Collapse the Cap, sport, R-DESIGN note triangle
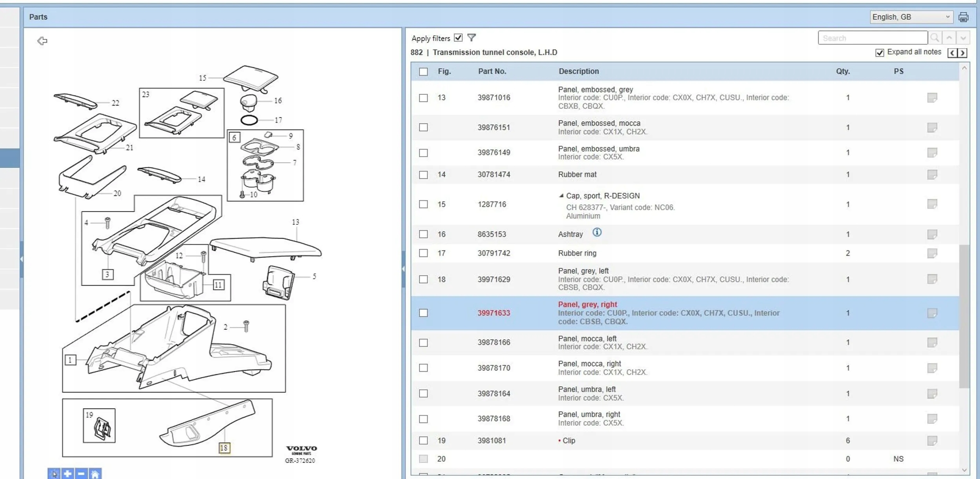The width and height of the screenshot is (980, 479). coord(561,195)
